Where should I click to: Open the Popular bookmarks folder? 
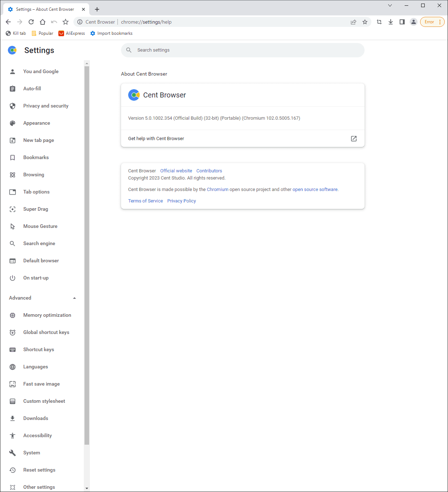point(43,33)
